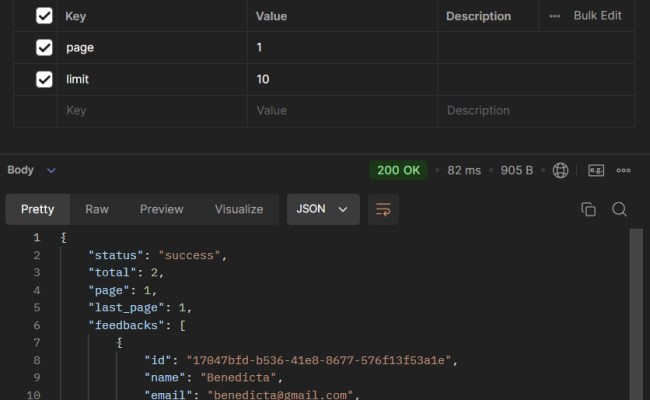Uncheck the limit parameter checkbox
The width and height of the screenshot is (650, 400).
44,79
